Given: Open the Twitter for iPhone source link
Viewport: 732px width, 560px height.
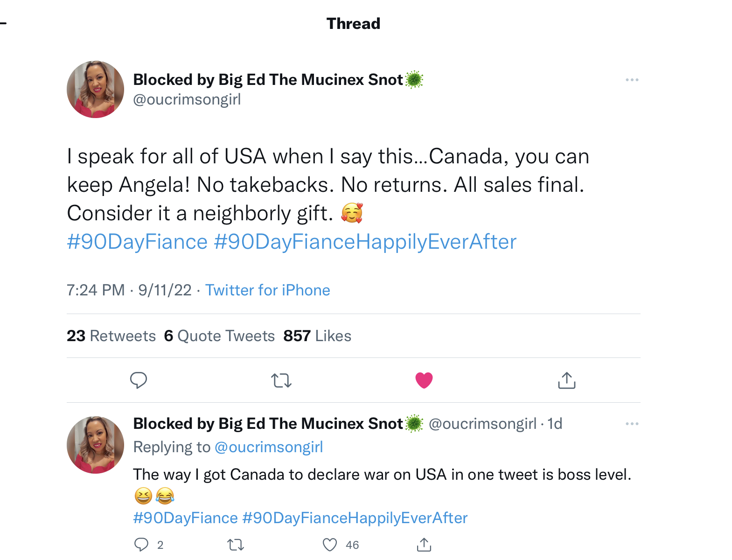Looking at the screenshot, I should (x=267, y=290).
